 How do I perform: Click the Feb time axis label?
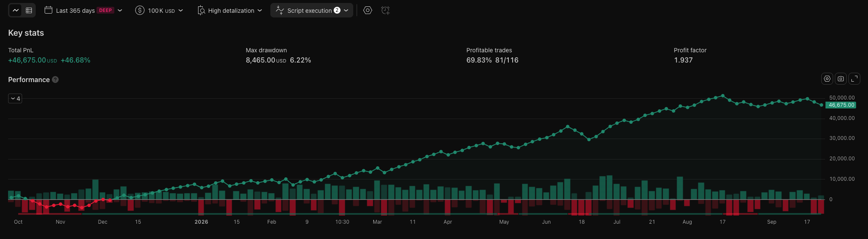tap(272, 222)
